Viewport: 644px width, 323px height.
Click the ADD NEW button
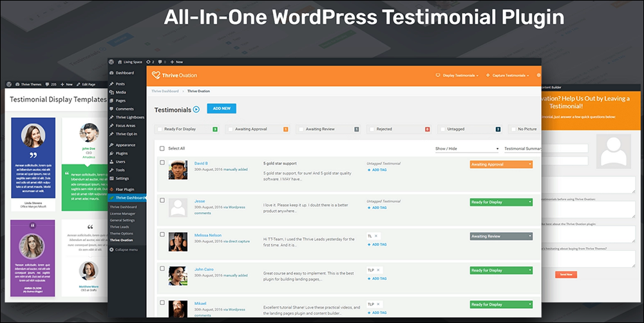222,108
